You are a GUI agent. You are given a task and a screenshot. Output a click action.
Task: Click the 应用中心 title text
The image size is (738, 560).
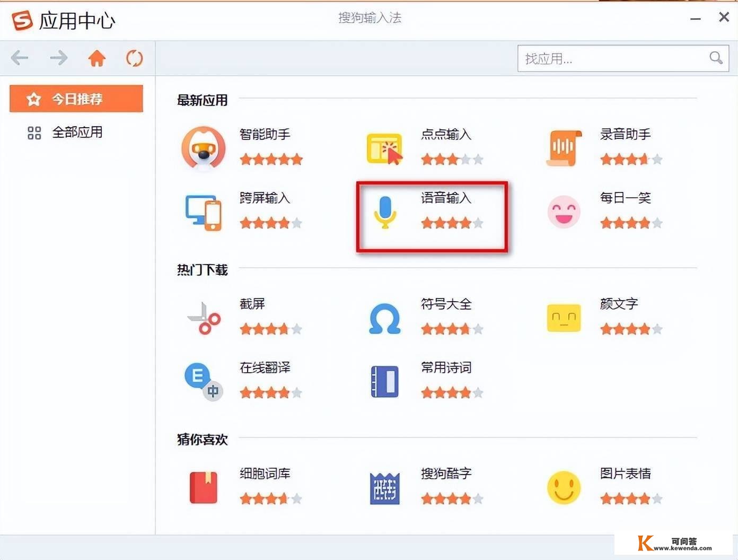pos(77,21)
